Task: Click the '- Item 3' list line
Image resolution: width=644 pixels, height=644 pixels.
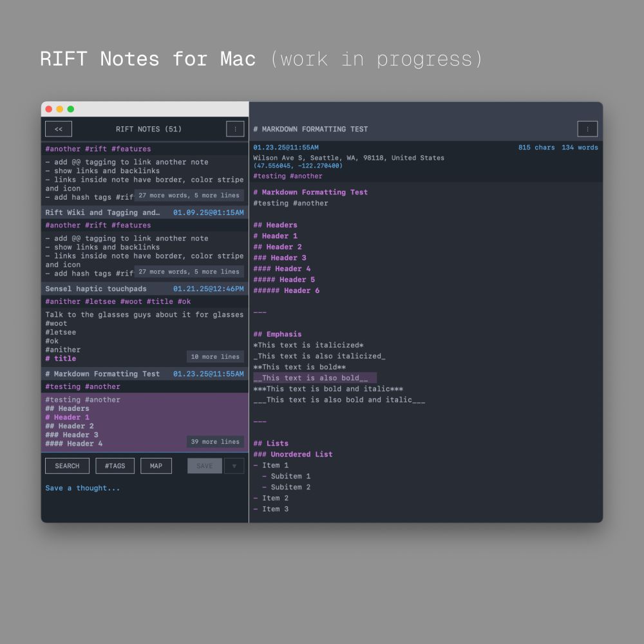Action: click(270, 509)
